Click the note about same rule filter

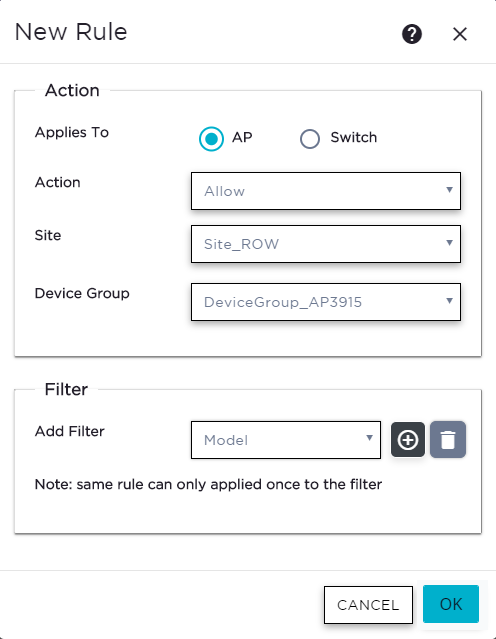[x=208, y=485]
